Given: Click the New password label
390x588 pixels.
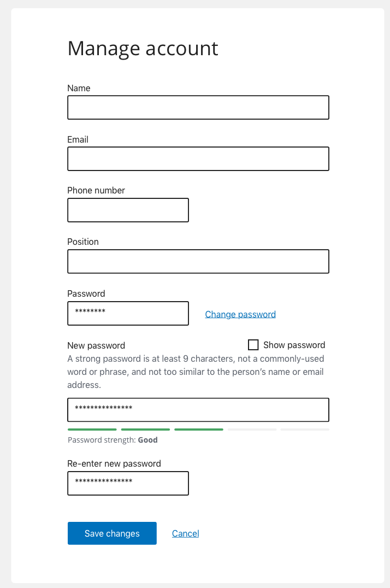Looking at the screenshot, I should point(96,345).
